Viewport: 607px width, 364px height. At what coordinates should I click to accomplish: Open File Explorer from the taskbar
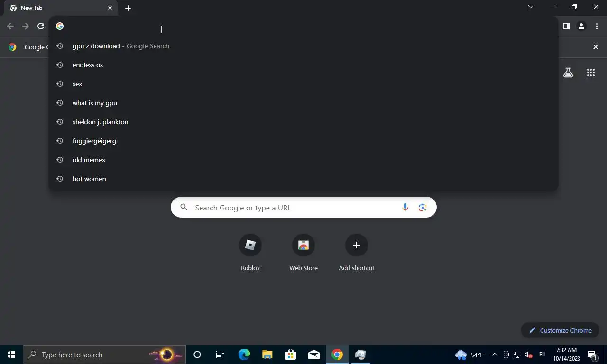(267, 355)
